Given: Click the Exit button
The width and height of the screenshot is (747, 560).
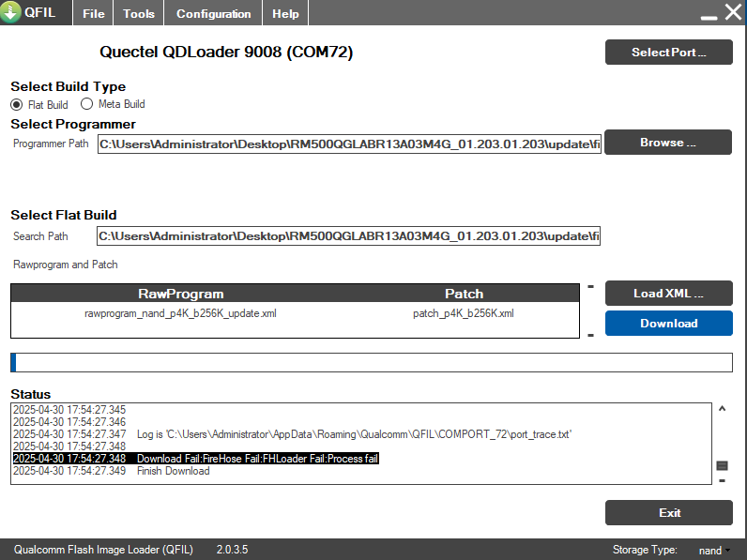Looking at the screenshot, I should point(668,512).
